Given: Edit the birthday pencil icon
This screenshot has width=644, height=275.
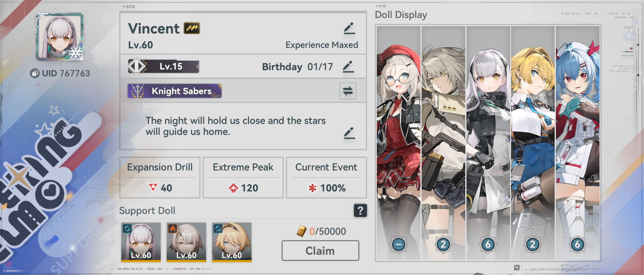Looking at the screenshot, I should pos(348,67).
